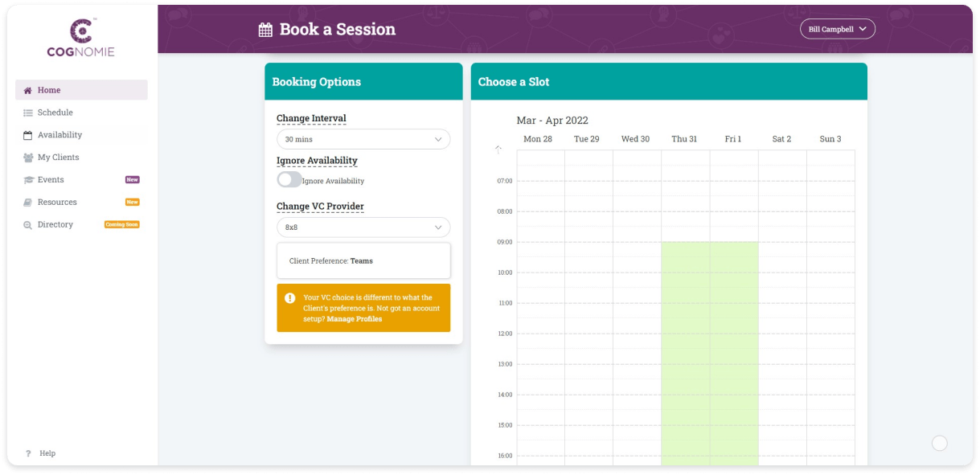Click the Coming Soon badge beside Directory
The image size is (980, 475).
coord(121,224)
